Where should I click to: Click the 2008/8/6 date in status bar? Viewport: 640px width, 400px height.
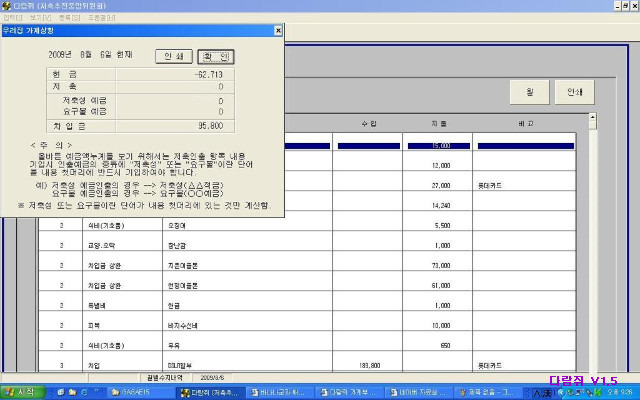click(x=212, y=378)
